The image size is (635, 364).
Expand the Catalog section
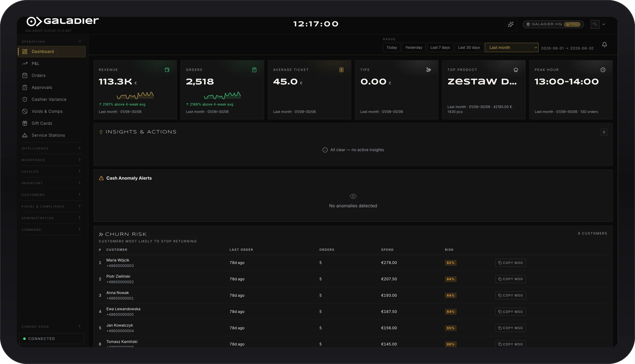tap(51, 171)
